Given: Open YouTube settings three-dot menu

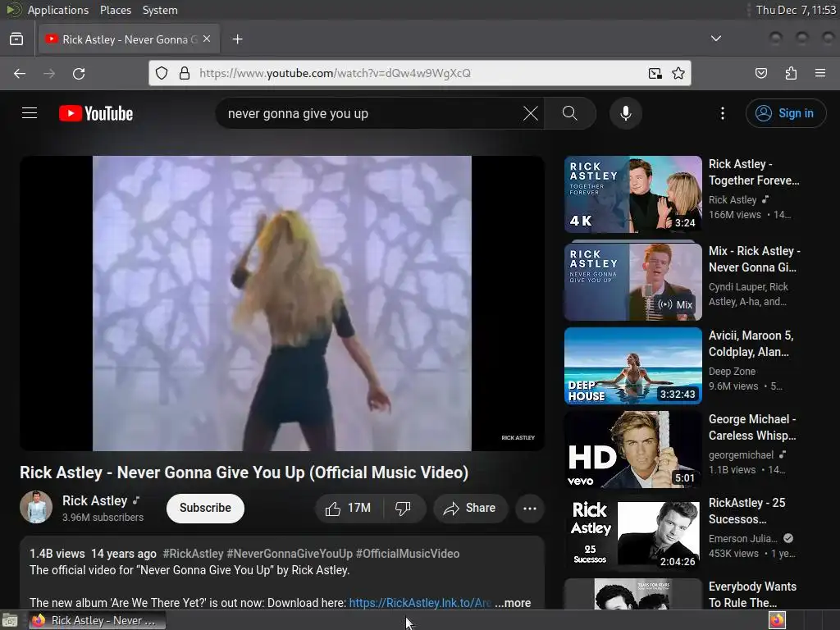Looking at the screenshot, I should click(723, 113).
